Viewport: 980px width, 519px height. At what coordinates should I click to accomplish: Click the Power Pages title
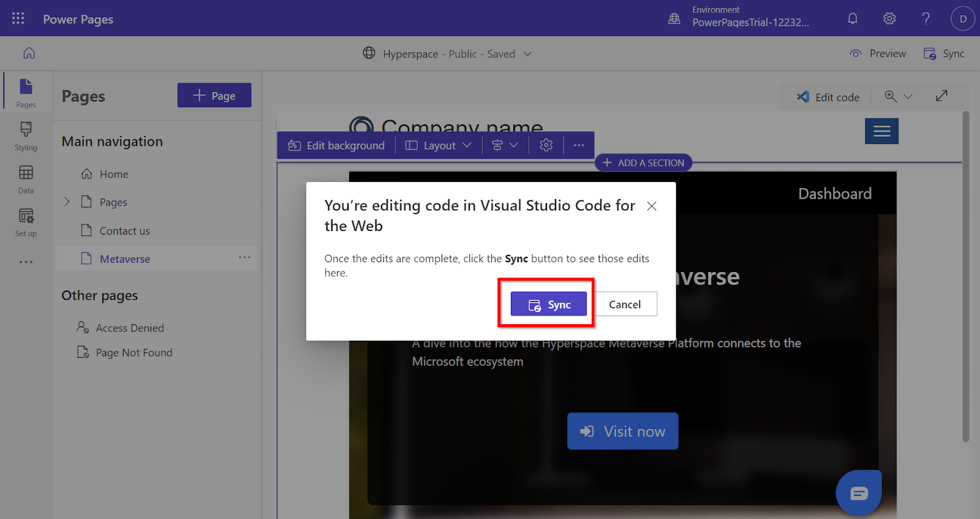point(78,19)
